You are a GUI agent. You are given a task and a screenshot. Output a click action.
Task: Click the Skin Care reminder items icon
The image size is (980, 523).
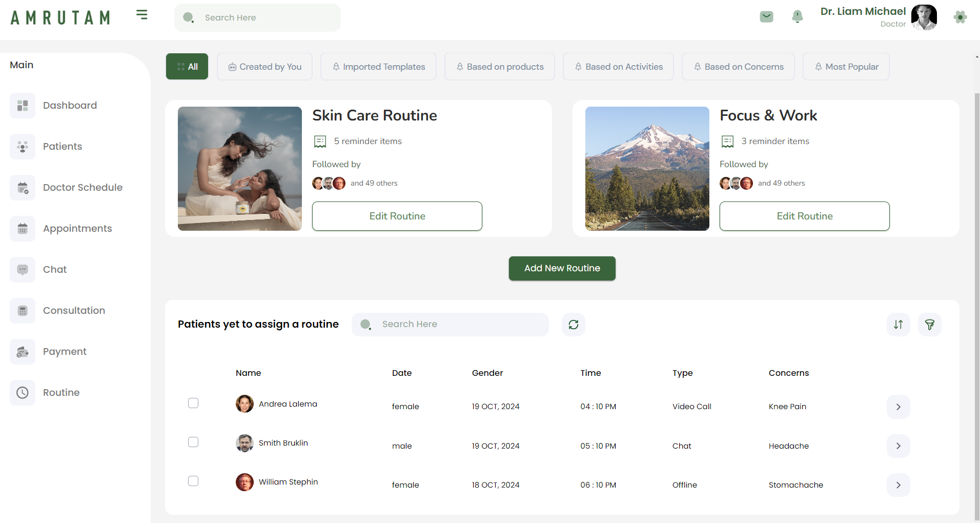tap(320, 142)
